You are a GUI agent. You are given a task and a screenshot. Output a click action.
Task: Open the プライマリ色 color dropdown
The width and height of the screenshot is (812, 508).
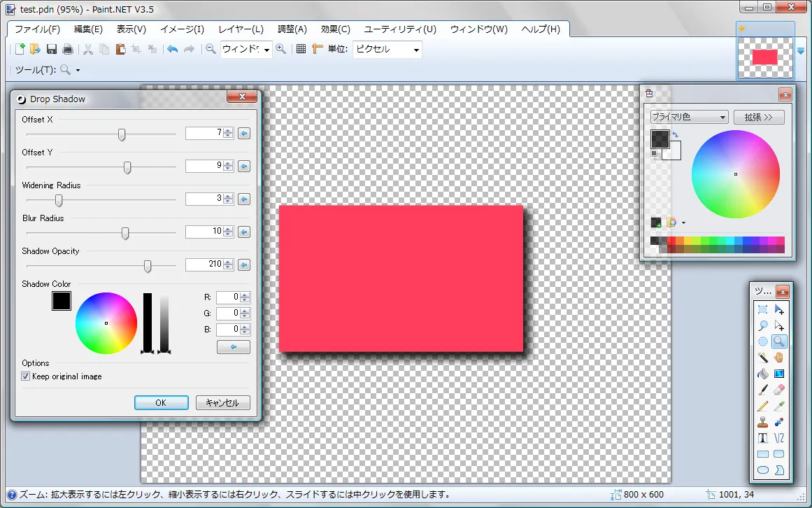click(x=689, y=117)
